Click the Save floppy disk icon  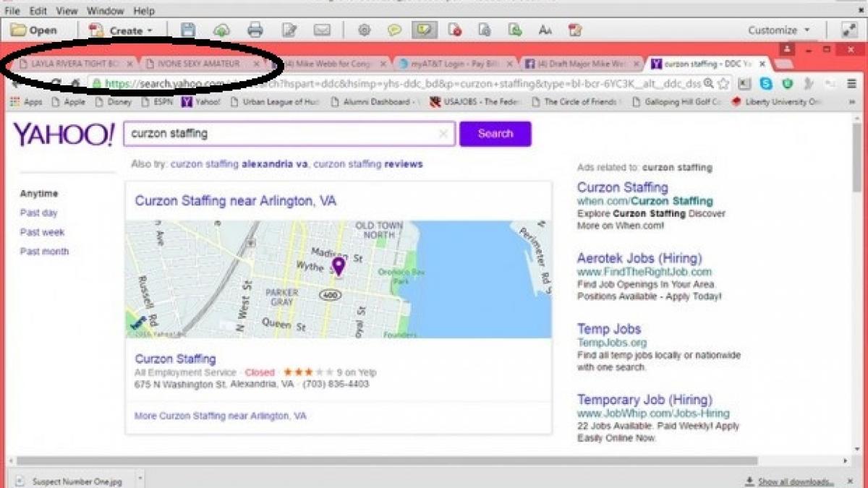(188, 30)
